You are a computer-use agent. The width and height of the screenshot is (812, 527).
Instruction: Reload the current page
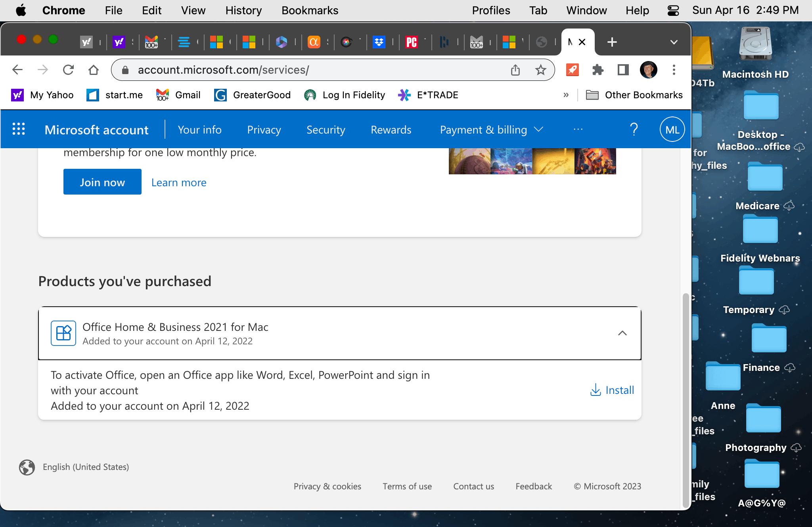pyautogui.click(x=68, y=70)
